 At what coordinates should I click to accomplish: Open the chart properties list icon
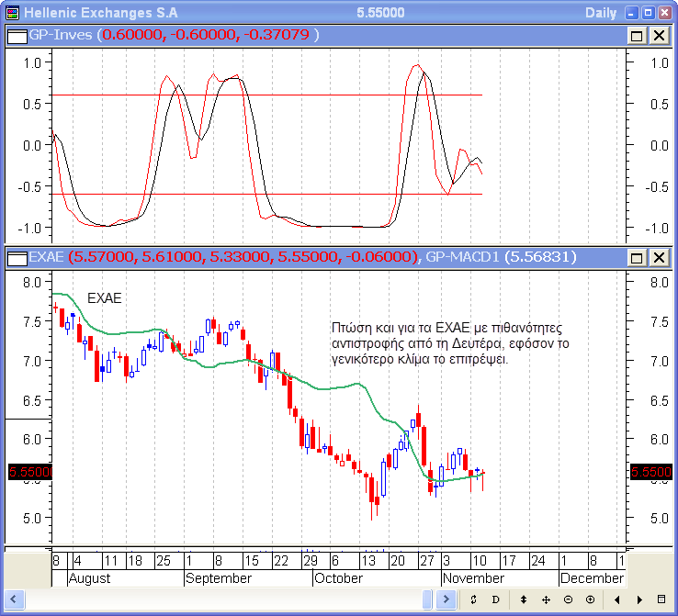pyautogui.click(x=661, y=599)
